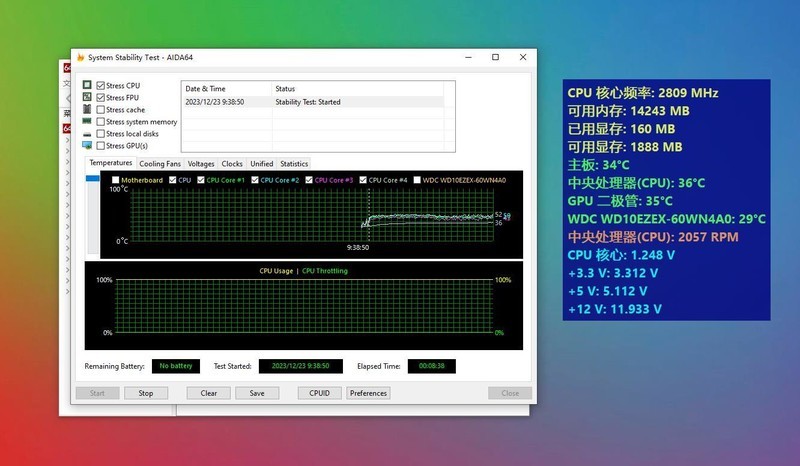Viewport: 800px width, 466px height.
Task: Open the Voltages tab
Action: click(x=201, y=164)
